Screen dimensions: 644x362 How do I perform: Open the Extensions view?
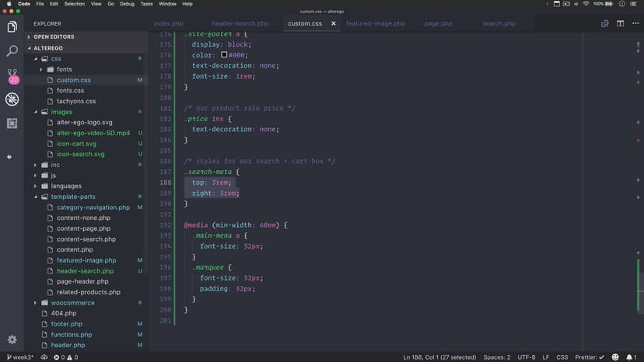point(12,124)
